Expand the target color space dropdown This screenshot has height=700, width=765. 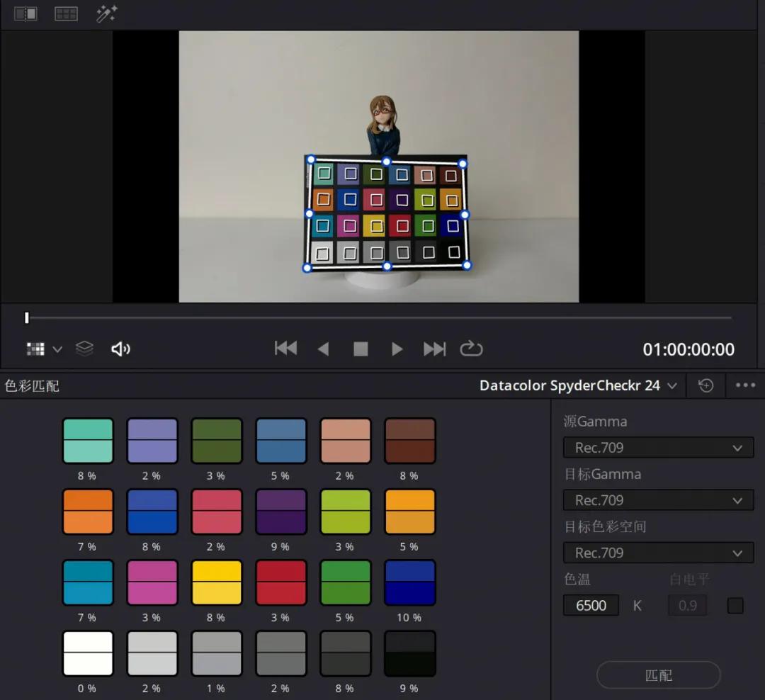[658, 553]
